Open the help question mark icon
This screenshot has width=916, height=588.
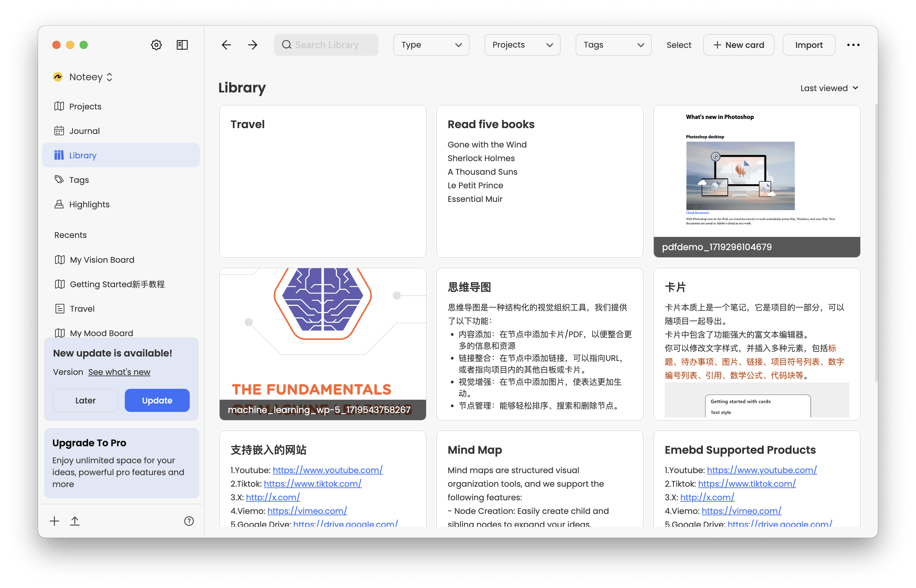189,521
